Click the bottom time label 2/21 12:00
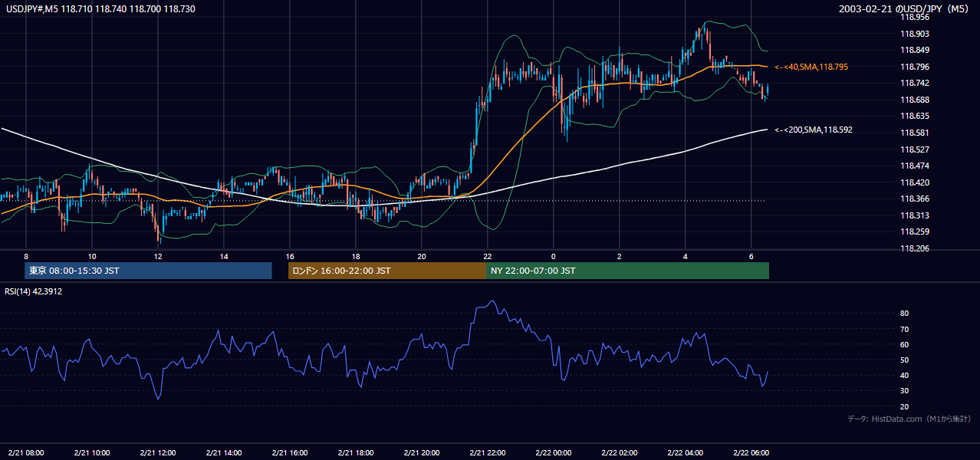The image size is (980, 460). pyautogui.click(x=158, y=452)
